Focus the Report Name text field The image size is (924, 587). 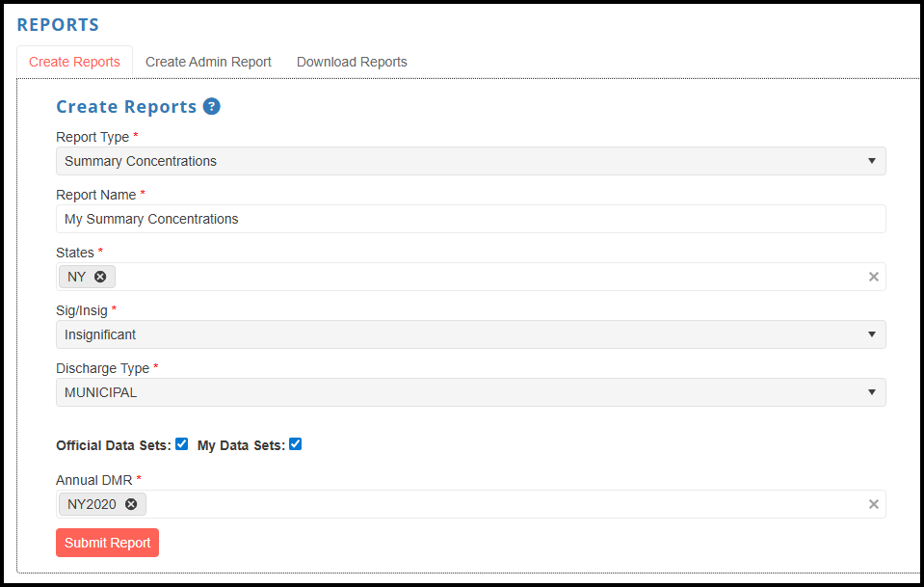pyautogui.click(x=471, y=219)
